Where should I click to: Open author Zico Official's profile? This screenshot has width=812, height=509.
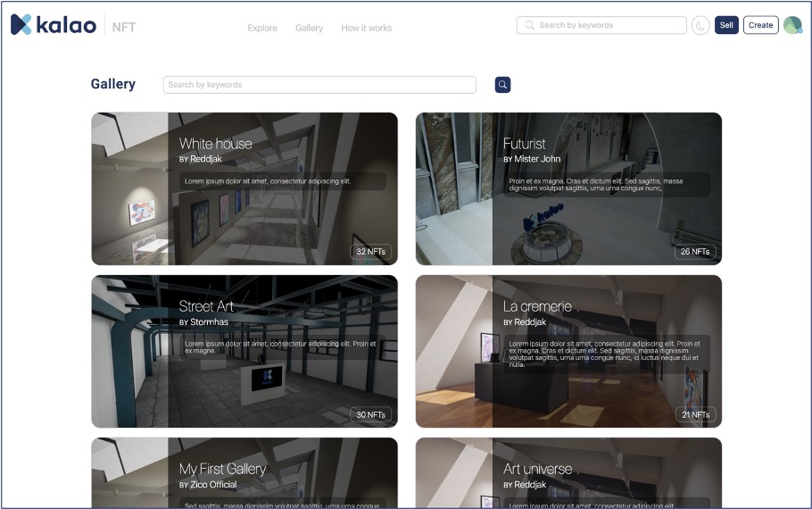point(213,485)
